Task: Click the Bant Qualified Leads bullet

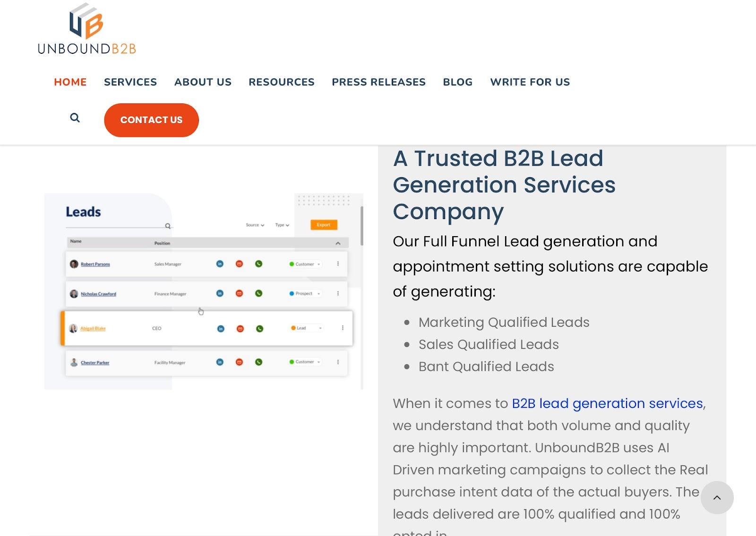Action: 486,366
